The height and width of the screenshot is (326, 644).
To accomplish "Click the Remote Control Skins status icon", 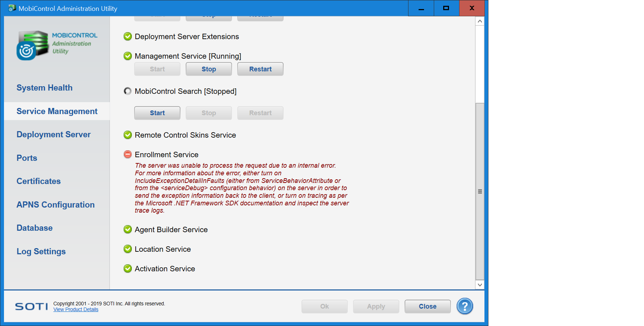I will pyautogui.click(x=128, y=135).
